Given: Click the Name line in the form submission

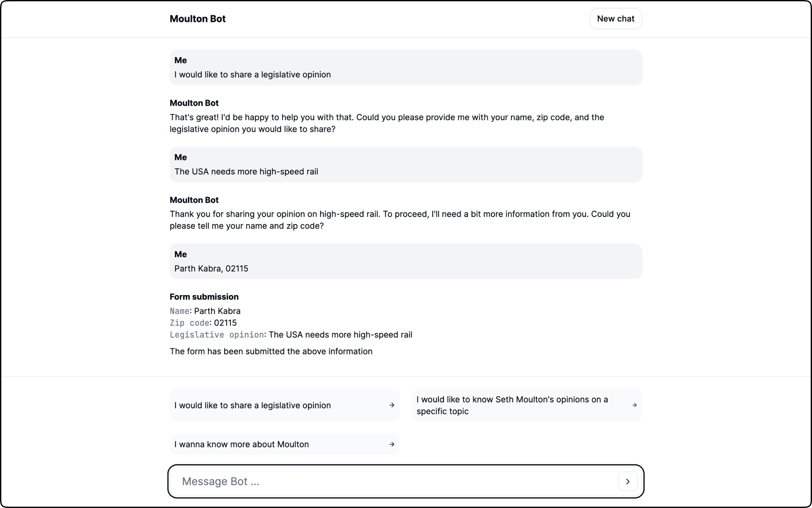Looking at the screenshot, I should [205, 311].
